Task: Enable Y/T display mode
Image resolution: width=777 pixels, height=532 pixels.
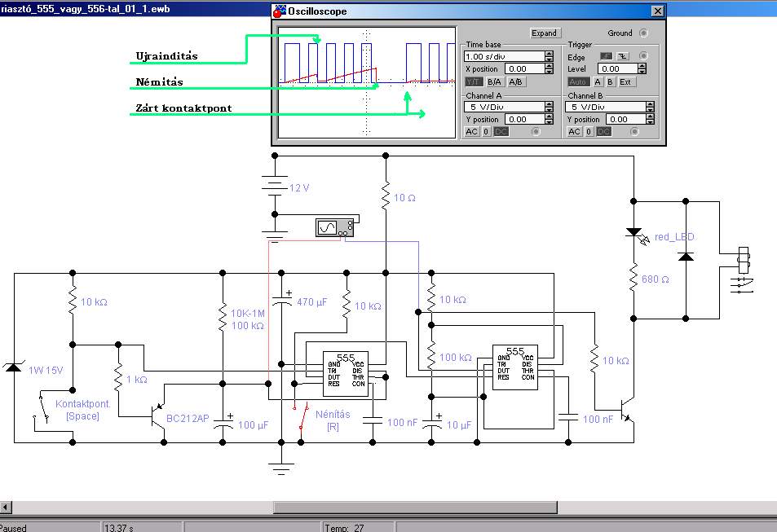Action: click(x=473, y=81)
